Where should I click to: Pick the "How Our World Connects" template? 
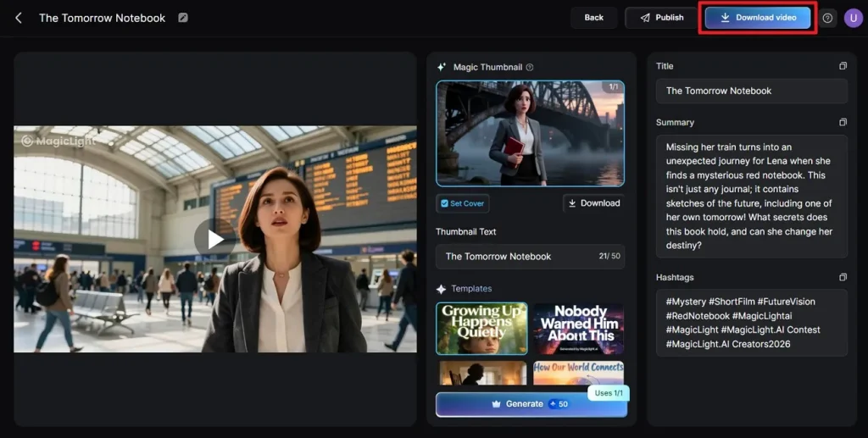point(578,373)
